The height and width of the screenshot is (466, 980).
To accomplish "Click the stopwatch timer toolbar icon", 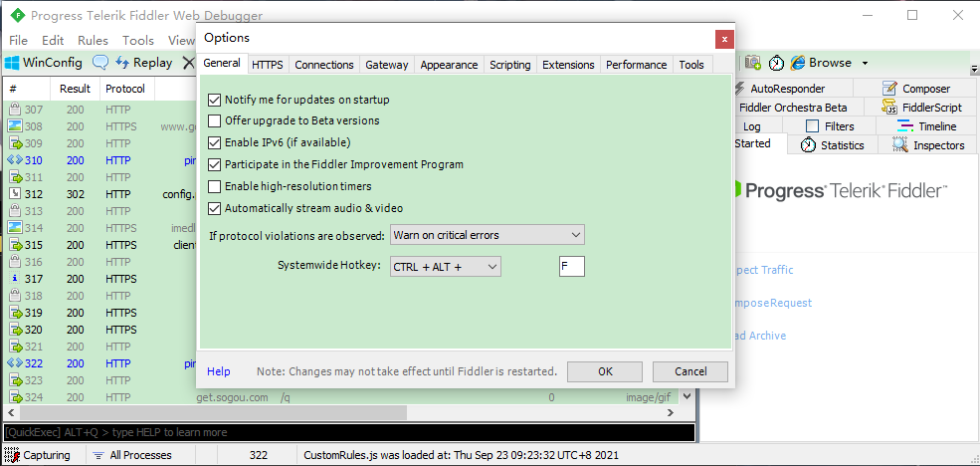I will coord(776,63).
